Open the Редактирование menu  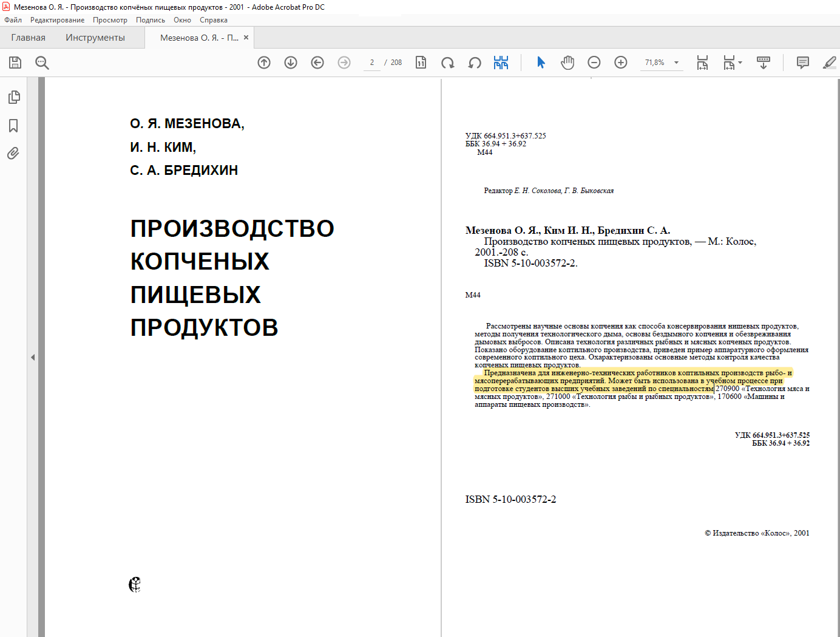coord(58,20)
